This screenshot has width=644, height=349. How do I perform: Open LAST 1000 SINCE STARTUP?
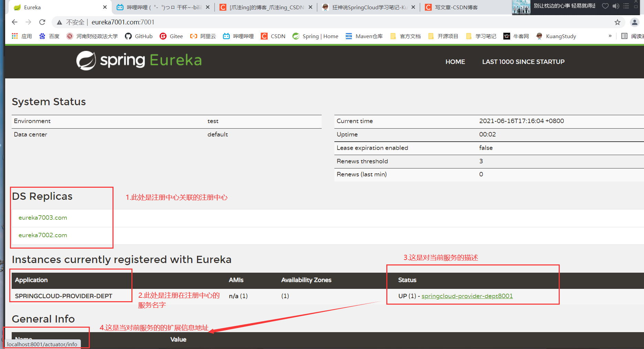(x=523, y=62)
